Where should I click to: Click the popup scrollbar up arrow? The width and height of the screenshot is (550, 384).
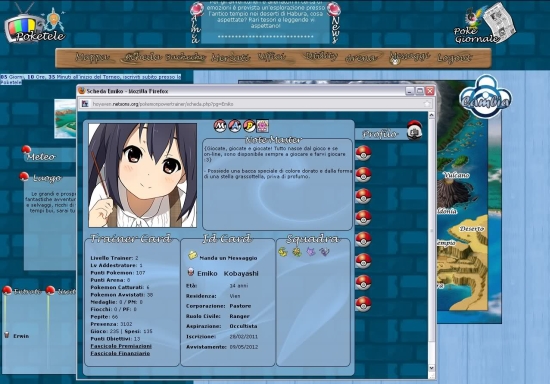pyautogui.click(x=431, y=115)
